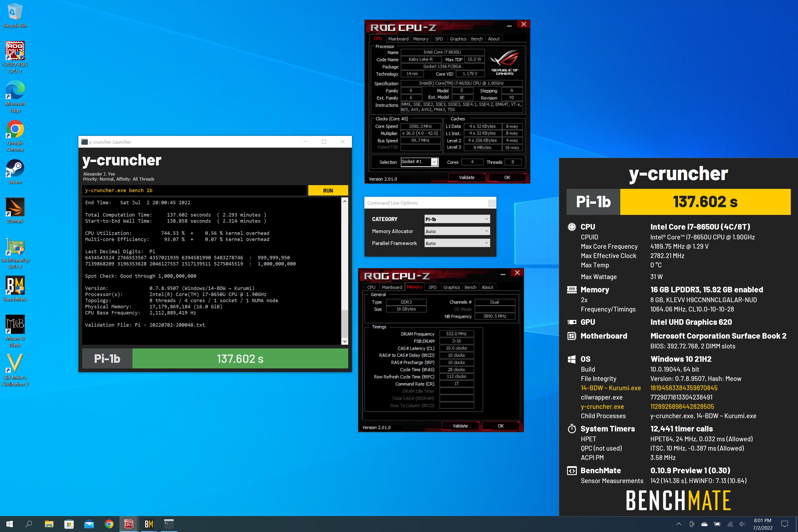Switch to Bench tab in upper CPU-Z
Image resolution: width=798 pixels, height=532 pixels.
pos(476,39)
